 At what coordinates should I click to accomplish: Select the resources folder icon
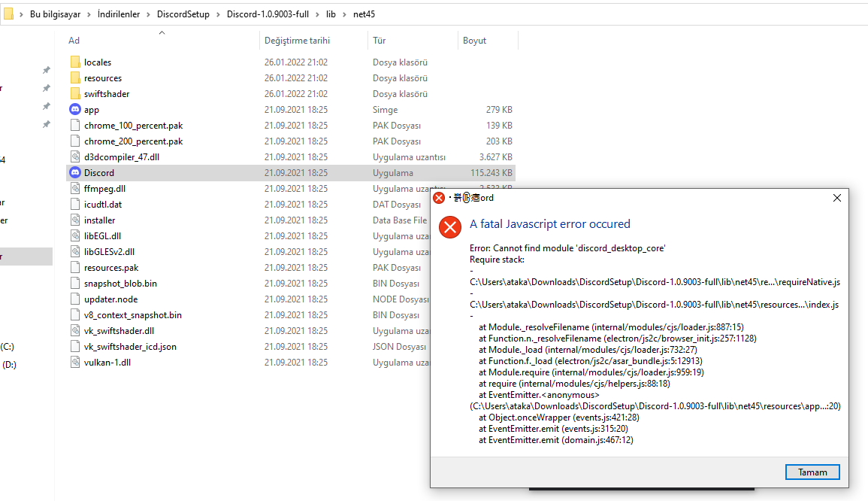pyautogui.click(x=75, y=78)
